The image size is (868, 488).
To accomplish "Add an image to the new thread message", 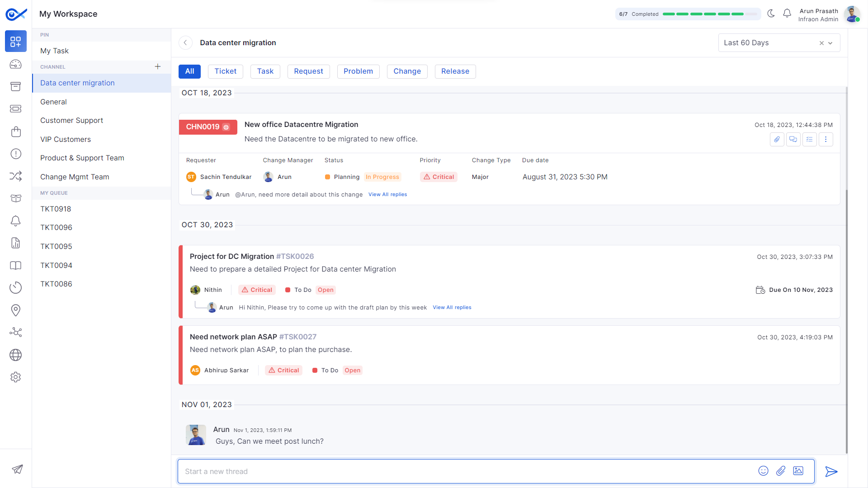I will click(798, 471).
